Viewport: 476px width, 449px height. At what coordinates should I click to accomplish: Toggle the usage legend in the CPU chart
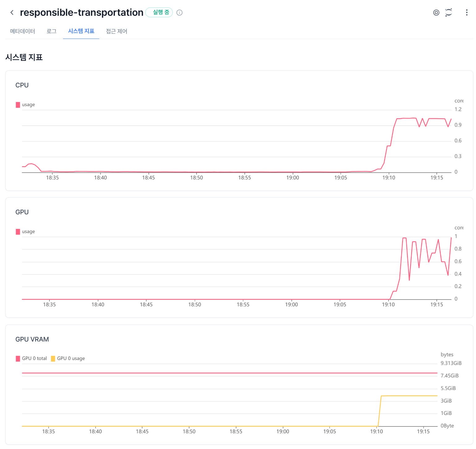[x=25, y=105]
